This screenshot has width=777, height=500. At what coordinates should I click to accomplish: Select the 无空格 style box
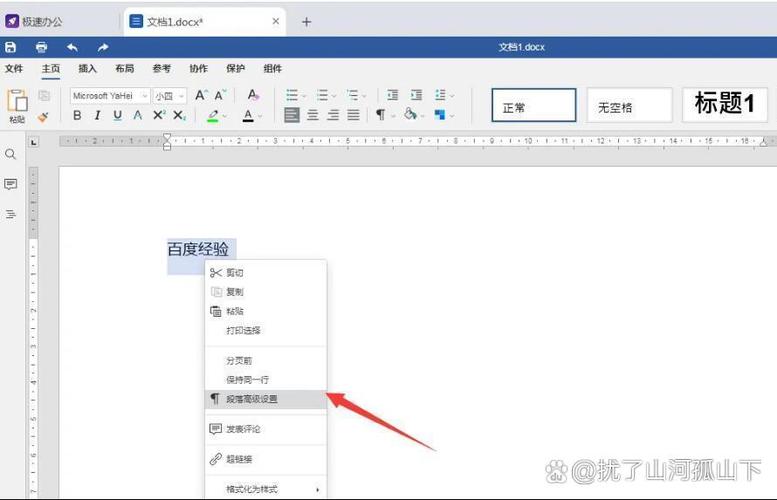[x=629, y=105]
